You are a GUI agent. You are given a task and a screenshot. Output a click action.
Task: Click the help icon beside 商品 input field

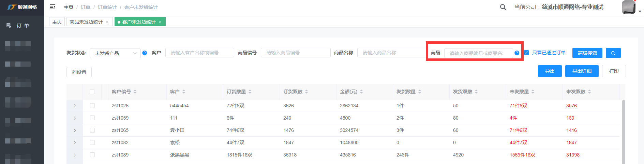[517, 53]
